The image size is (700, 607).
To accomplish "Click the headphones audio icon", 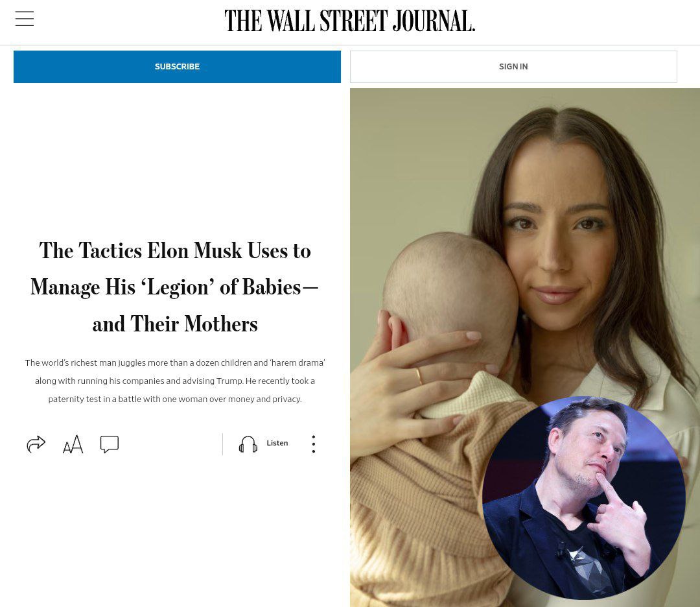I will coord(248,444).
